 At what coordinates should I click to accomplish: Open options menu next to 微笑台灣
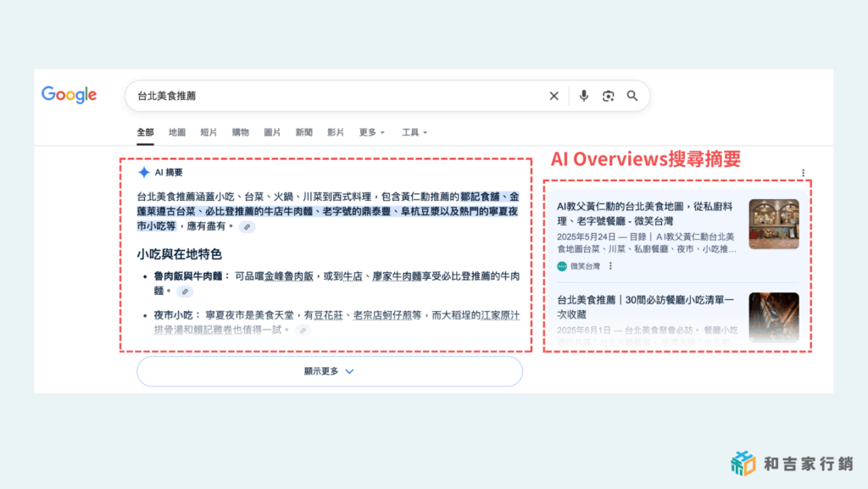[x=610, y=266]
